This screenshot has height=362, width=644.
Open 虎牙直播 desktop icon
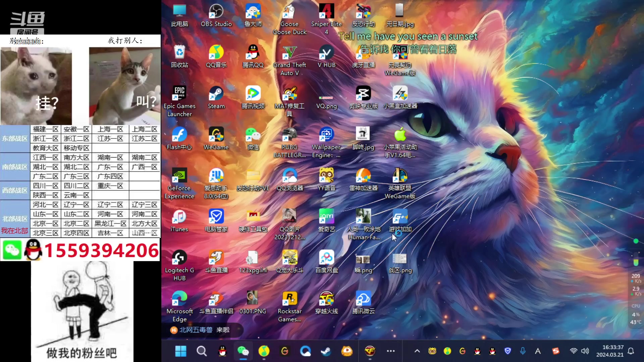click(363, 56)
